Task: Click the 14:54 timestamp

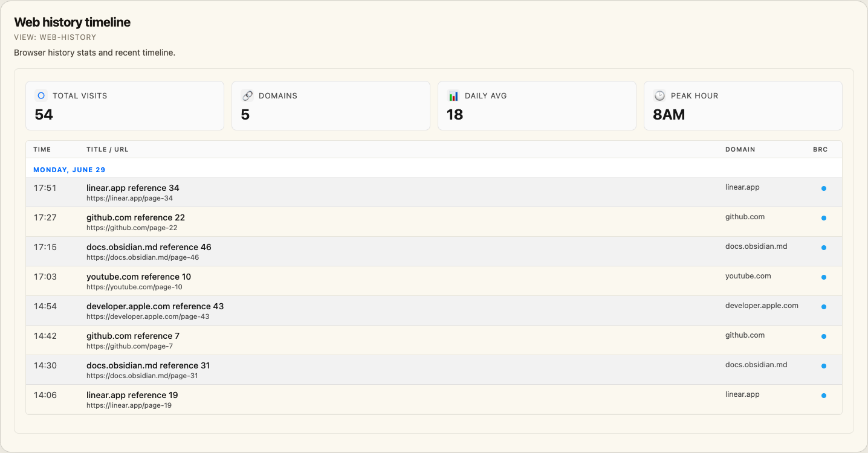Action: pyautogui.click(x=45, y=306)
